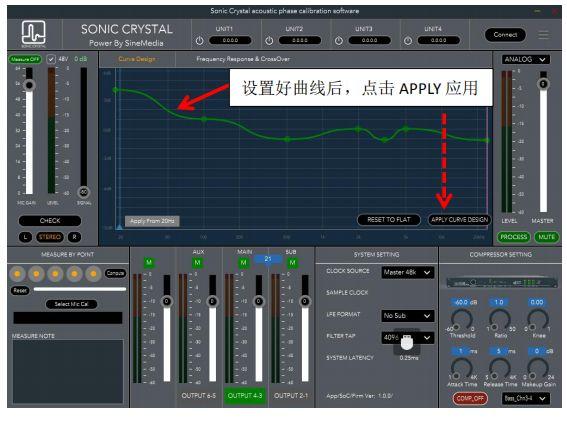Screen dimensions: 567x429
Task: Open Frequency Response & CrossOver tab
Action: point(243,59)
